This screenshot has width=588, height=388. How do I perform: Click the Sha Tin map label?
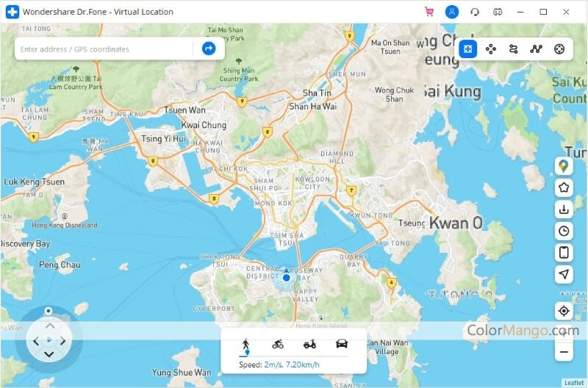(317, 93)
